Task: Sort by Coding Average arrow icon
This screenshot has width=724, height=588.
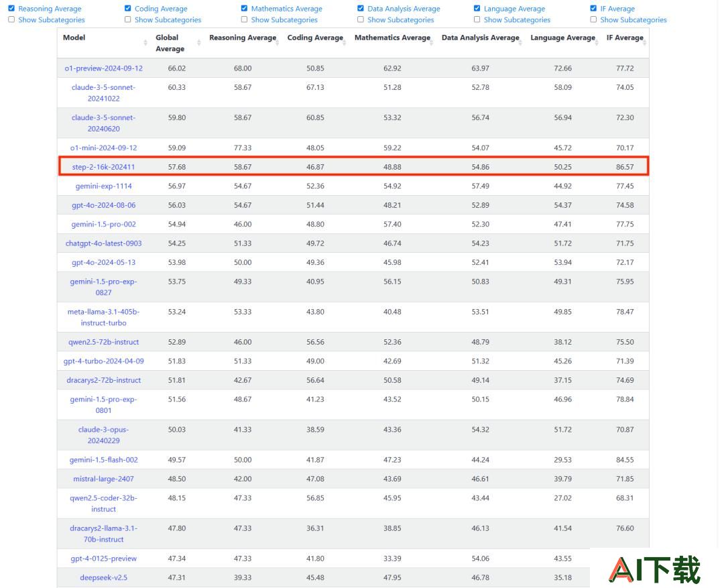Action: 345,42
